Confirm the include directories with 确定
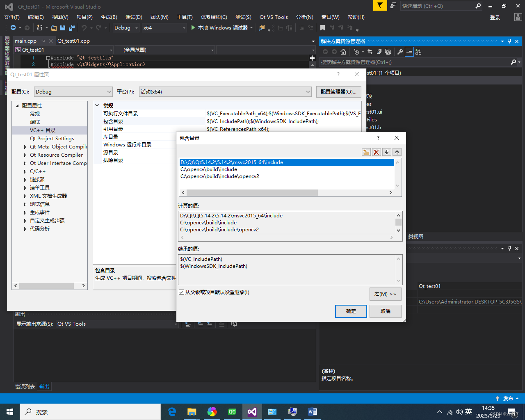The width and height of the screenshot is (525, 420). [x=351, y=311]
